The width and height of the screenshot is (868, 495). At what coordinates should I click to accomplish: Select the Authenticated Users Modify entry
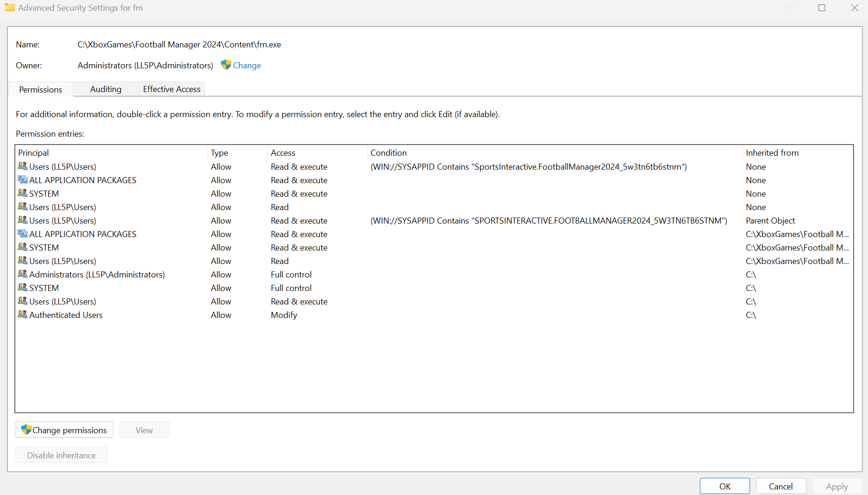click(x=434, y=315)
